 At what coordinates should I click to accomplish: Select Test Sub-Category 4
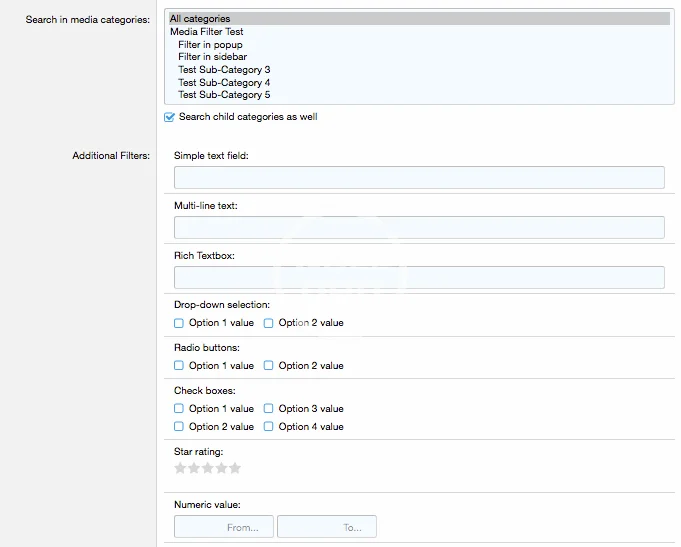coord(224,83)
